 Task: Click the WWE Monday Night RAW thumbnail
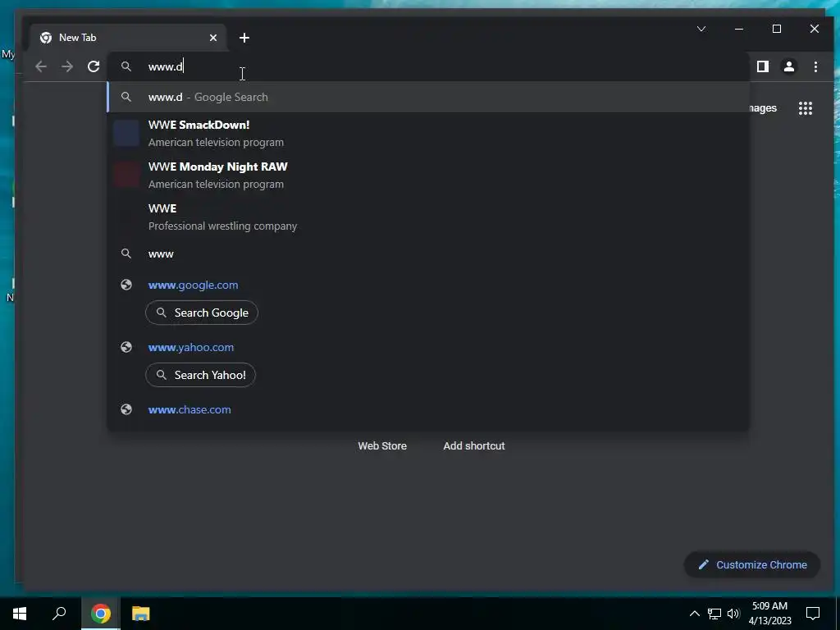pos(126,176)
